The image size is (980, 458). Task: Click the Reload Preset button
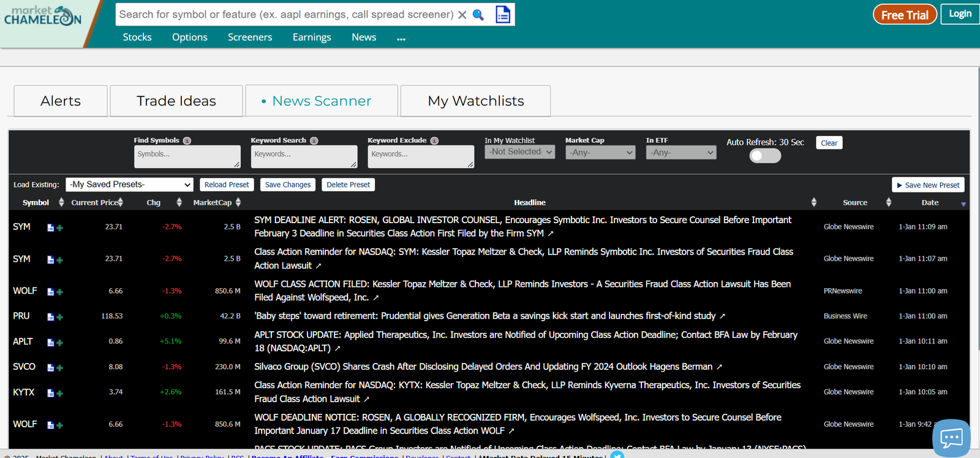(227, 185)
